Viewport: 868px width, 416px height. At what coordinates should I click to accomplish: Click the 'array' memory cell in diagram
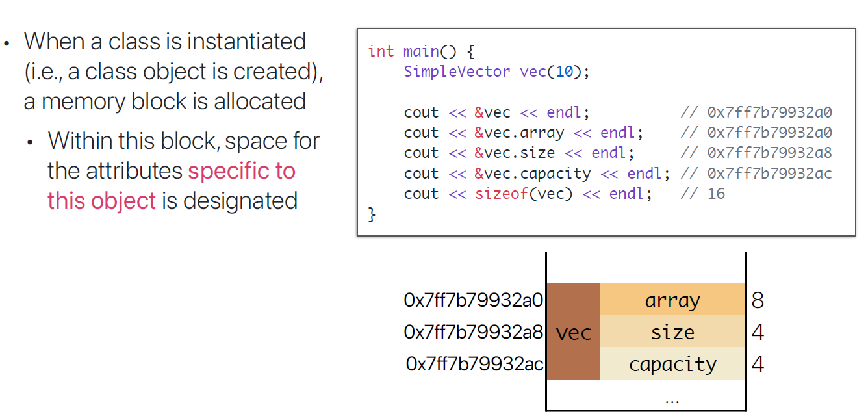point(672,300)
